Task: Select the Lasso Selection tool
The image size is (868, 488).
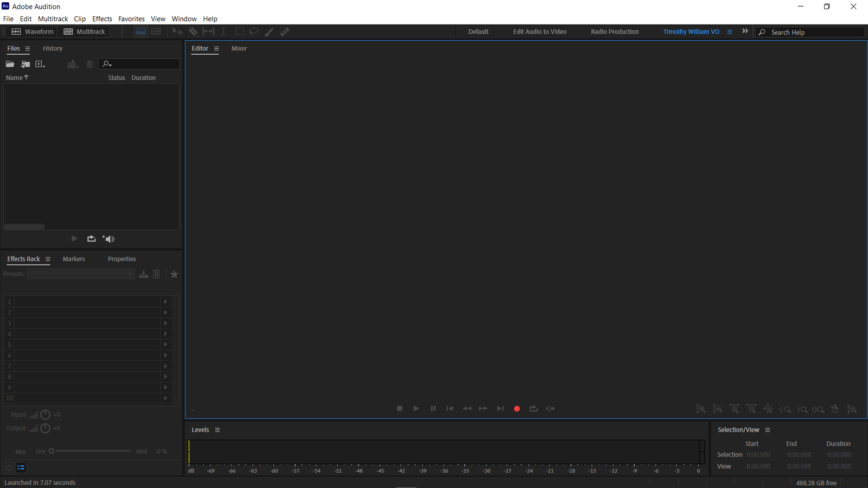Action: pyautogui.click(x=254, y=31)
